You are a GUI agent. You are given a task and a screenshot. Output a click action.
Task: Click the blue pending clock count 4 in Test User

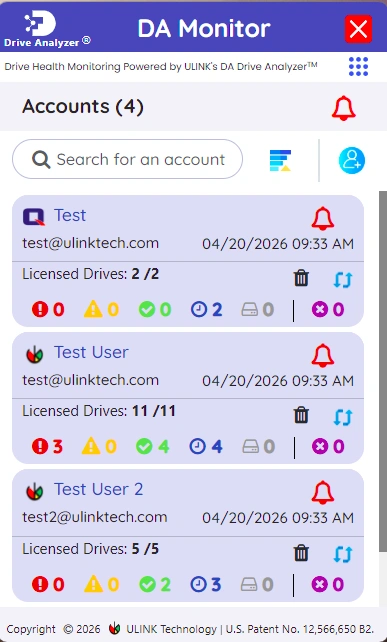(206, 446)
